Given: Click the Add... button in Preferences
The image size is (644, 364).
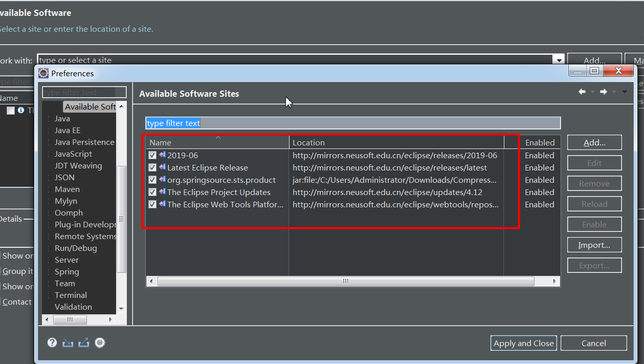Looking at the screenshot, I should pos(594,142).
